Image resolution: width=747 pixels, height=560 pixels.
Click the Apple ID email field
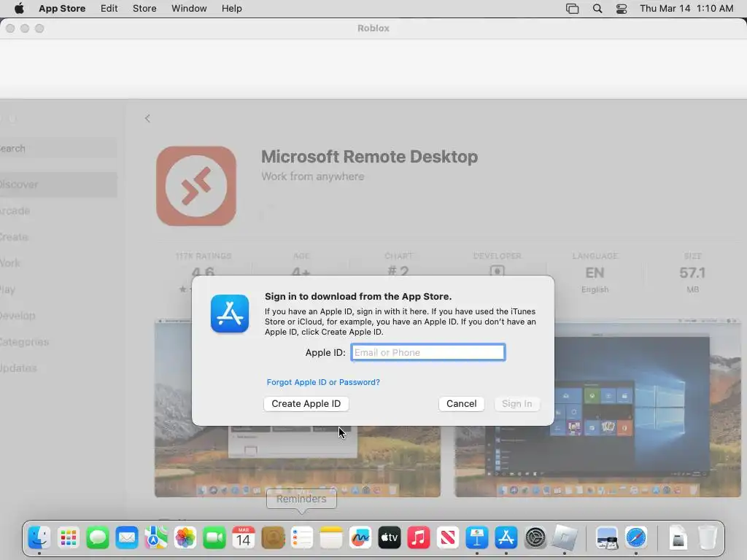[427, 352]
